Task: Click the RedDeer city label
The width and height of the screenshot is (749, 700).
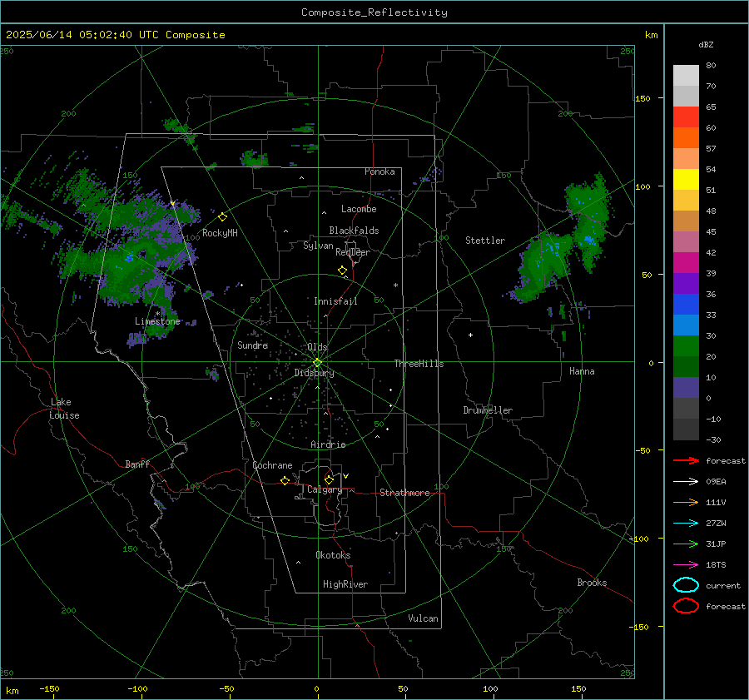Action: 353,252
